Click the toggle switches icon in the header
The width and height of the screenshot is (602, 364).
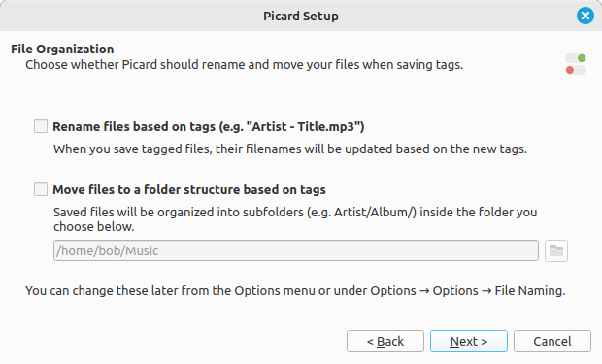pyautogui.click(x=576, y=64)
